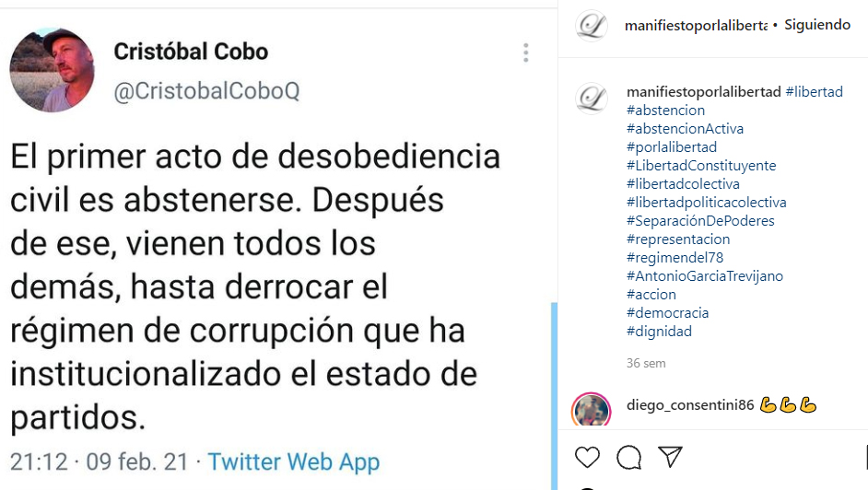
Task: Open comment bubble icon
Action: click(628, 458)
